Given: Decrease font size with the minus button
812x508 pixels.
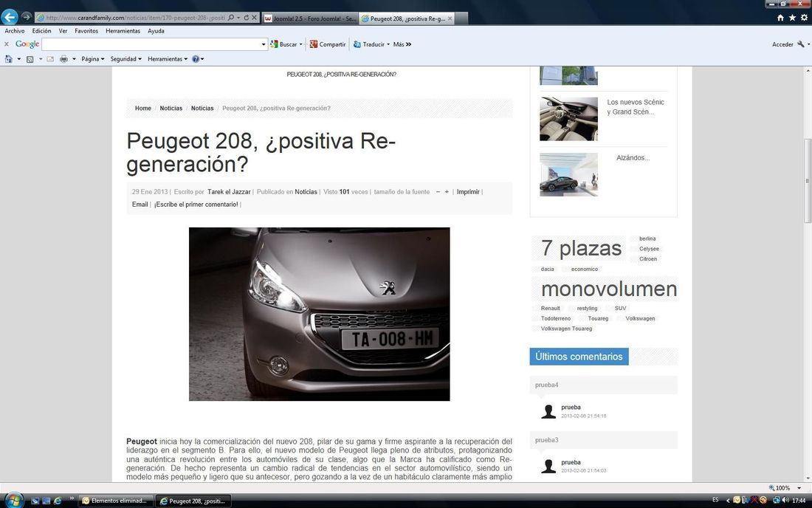Looking at the screenshot, I should [438, 192].
